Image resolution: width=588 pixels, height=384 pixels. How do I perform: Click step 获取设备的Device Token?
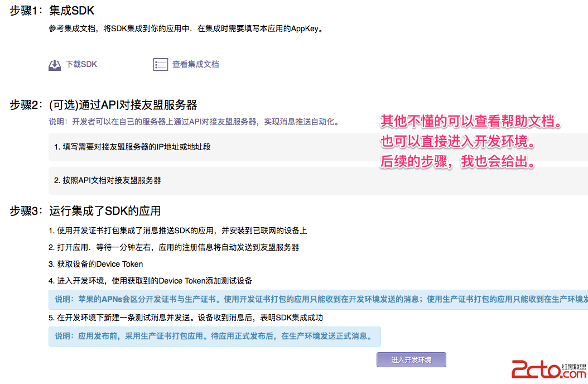coord(95,265)
